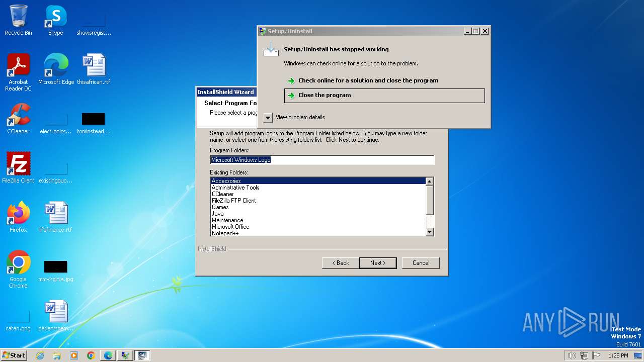Click the Back button in InstallShield Wizard
644x362 pixels.
340,263
